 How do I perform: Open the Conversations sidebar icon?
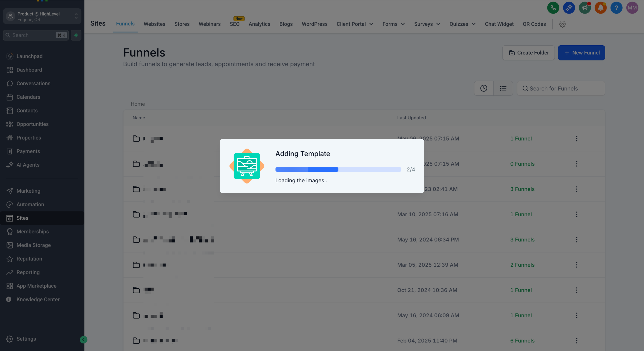click(10, 83)
